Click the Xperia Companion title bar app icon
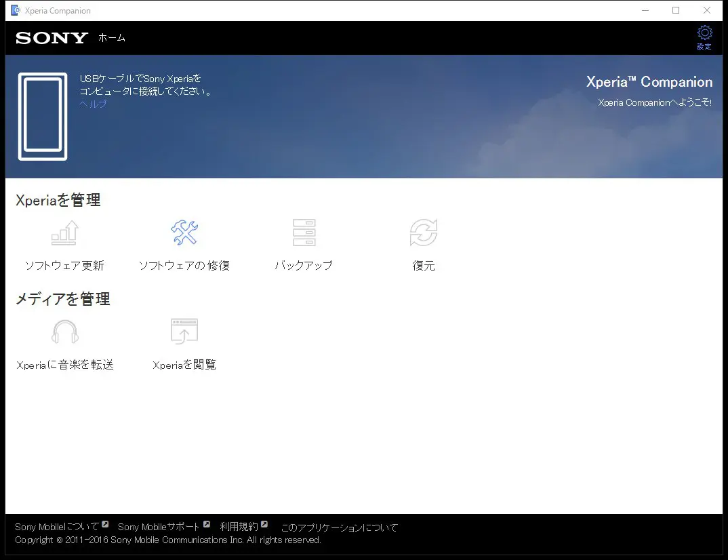Image resolution: width=728 pixels, height=560 pixels. point(16,10)
